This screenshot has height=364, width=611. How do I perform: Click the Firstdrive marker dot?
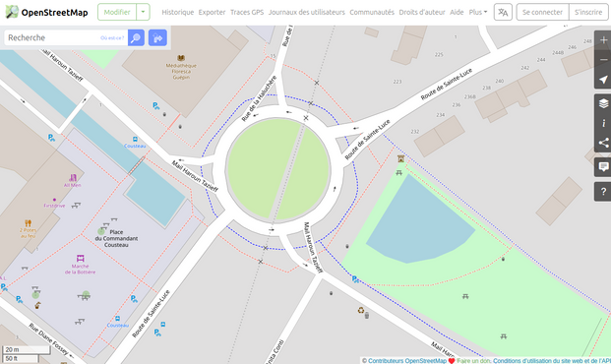54,200
